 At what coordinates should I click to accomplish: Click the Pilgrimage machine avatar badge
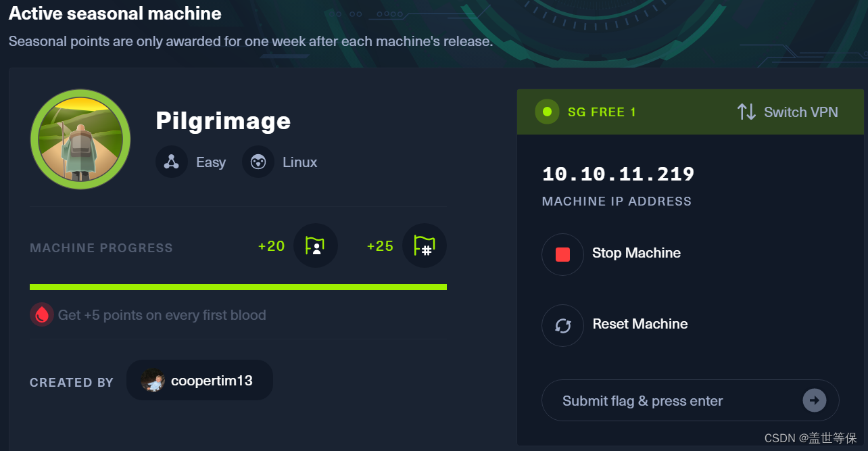[x=80, y=139]
